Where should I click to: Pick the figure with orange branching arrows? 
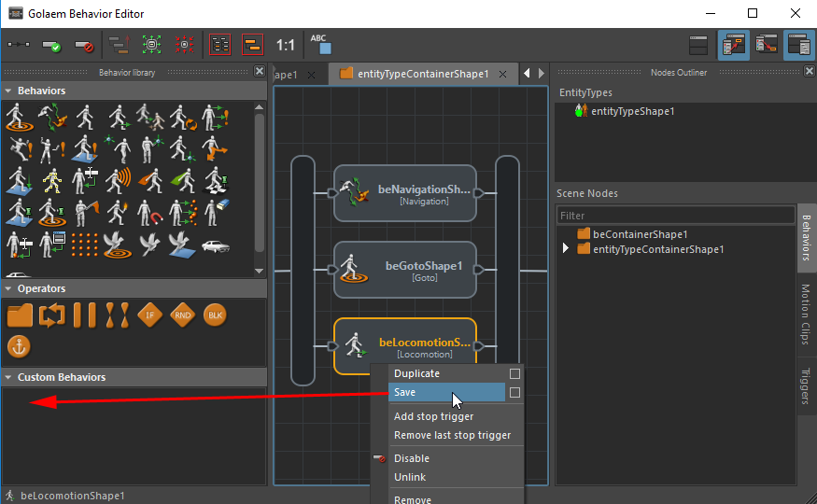tap(215, 149)
